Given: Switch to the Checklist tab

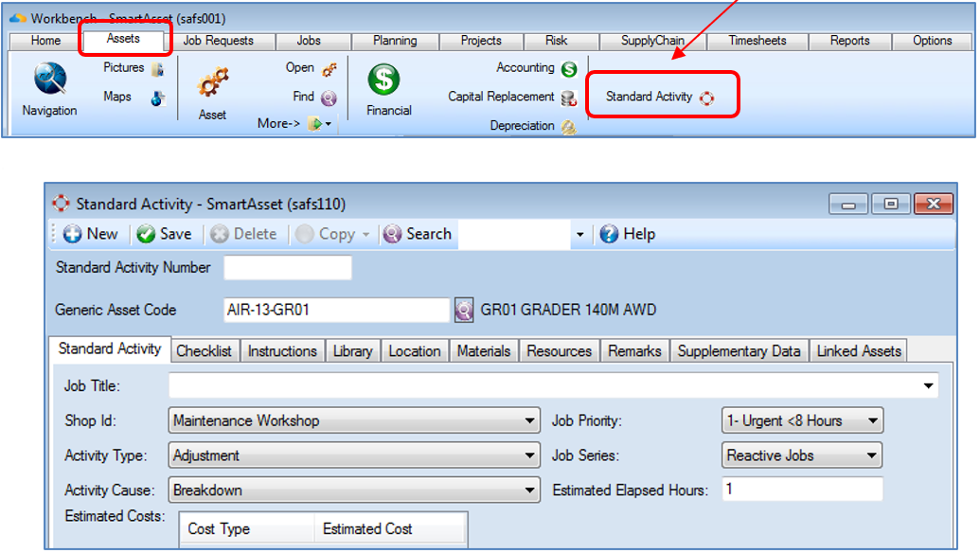Looking at the screenshot, I should [x=204, y=351].
